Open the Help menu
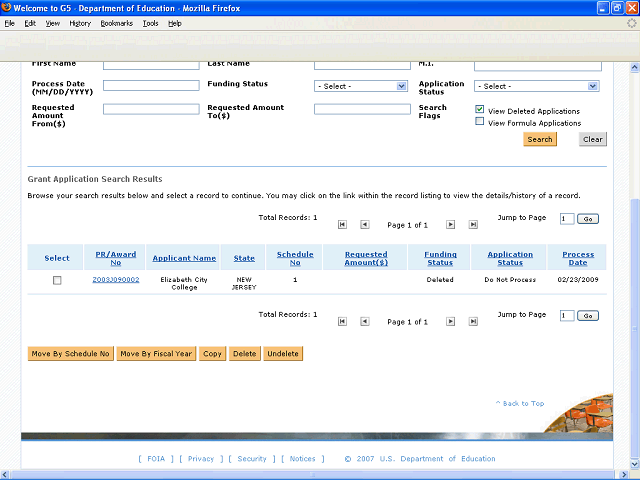 [175, 23]
